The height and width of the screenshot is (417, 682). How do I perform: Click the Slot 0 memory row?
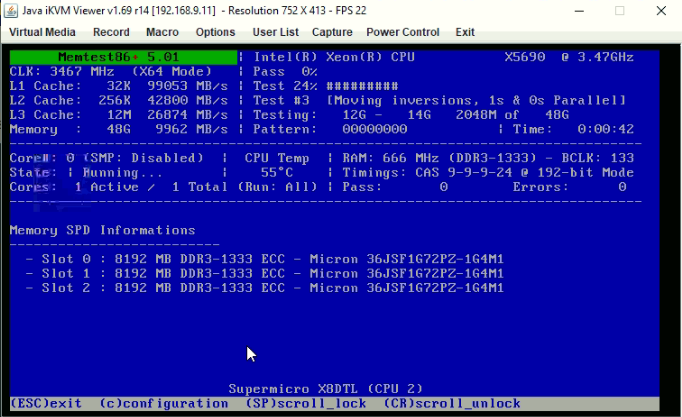[264, 259]
